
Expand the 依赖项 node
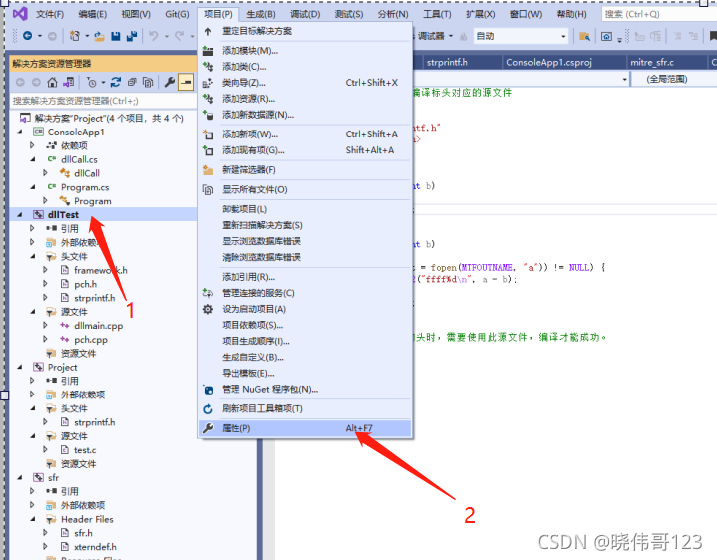click(32, 145)
